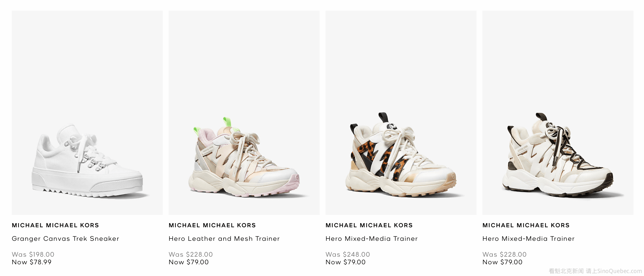The image size is (644, 276).
Task: Select Now $79.00 under the black-laced trainer
Action: pos(502,262)
